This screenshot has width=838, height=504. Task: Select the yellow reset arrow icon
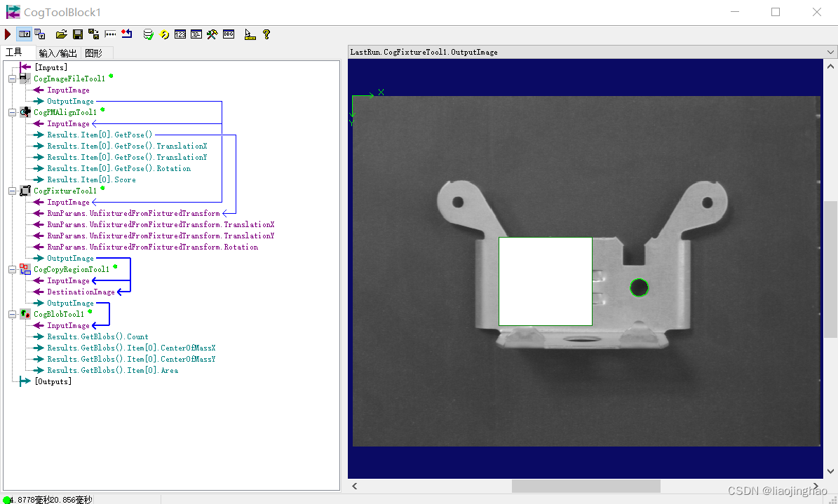pos(163,34)
